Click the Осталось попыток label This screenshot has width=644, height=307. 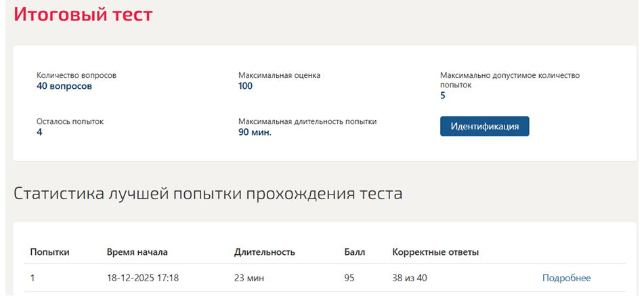70,122
